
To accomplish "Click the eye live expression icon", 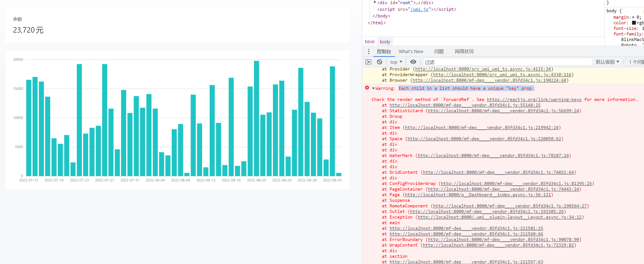I will pos(413,62).
